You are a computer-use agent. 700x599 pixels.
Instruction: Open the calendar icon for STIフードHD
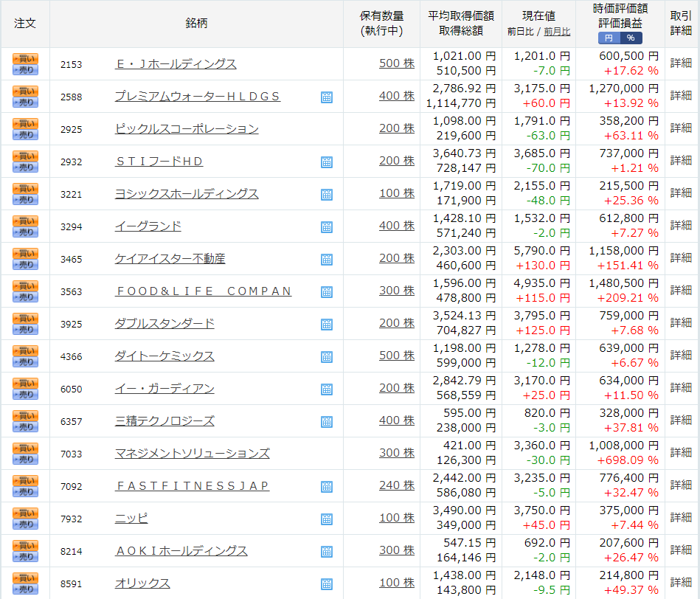click(327, 161)
